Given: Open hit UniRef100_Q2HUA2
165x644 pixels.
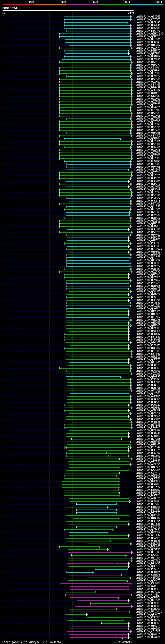Looking at the screenshot, I should (148, 606).
